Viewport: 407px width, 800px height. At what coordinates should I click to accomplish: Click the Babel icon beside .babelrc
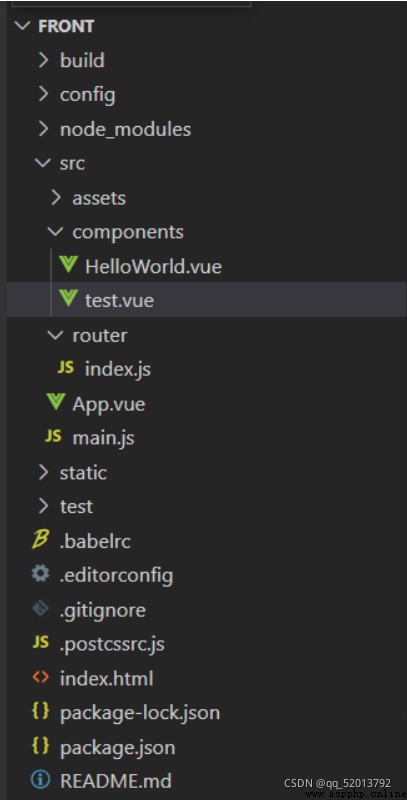click(41, 540)
